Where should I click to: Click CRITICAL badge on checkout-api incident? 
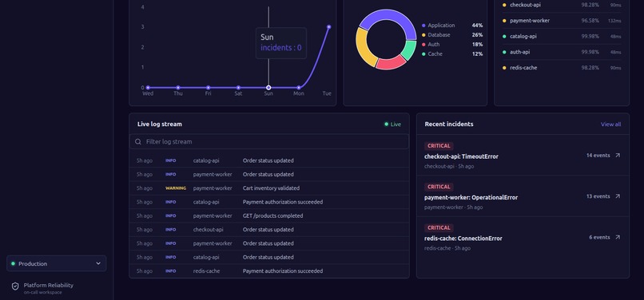pos(439,146)
